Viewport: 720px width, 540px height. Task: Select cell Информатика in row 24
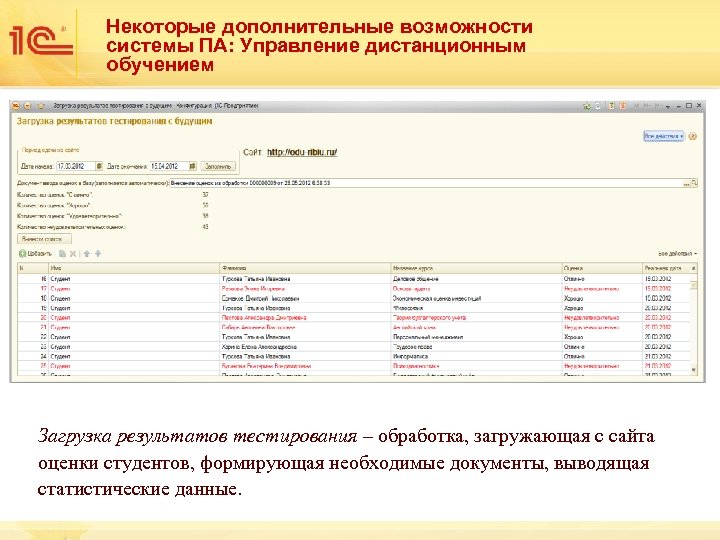click(477, 356)
